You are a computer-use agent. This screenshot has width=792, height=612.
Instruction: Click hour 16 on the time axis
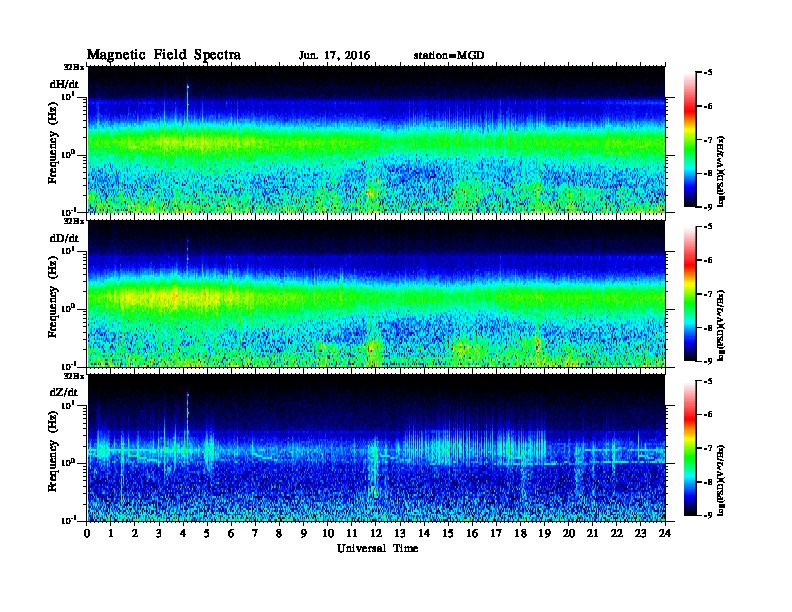pyautogui.click(x=472, y=534)
